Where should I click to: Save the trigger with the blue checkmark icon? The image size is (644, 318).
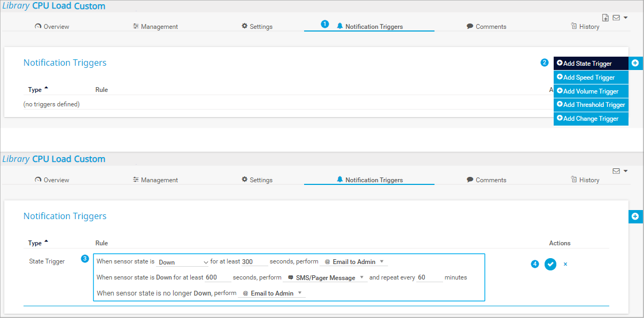click(550, 264)
